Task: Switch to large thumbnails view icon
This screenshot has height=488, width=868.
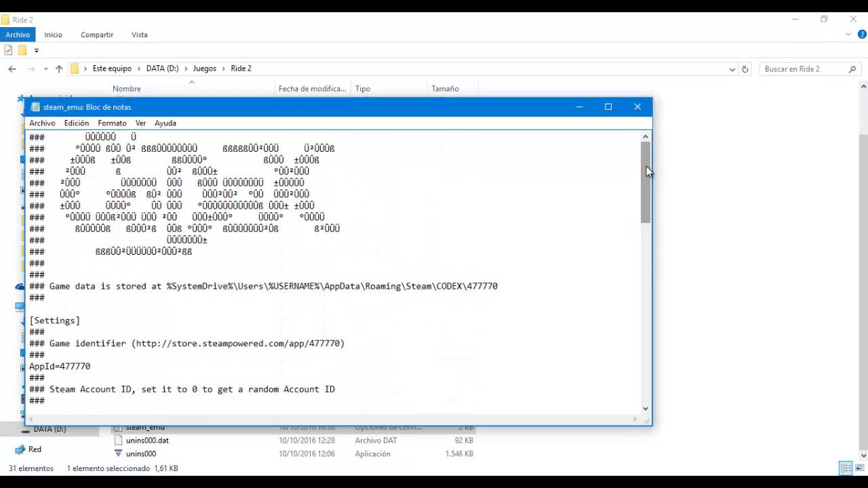Action: (x=859, y=468)
